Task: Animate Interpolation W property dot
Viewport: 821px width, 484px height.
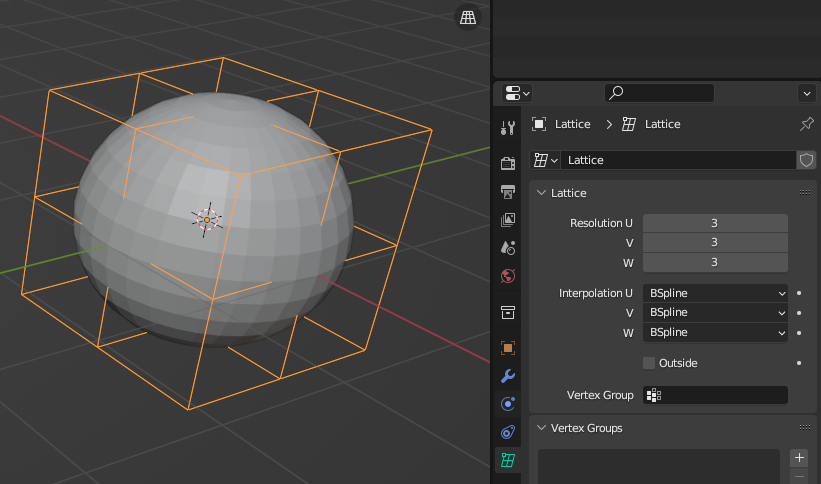Action: tap(799, 333)
